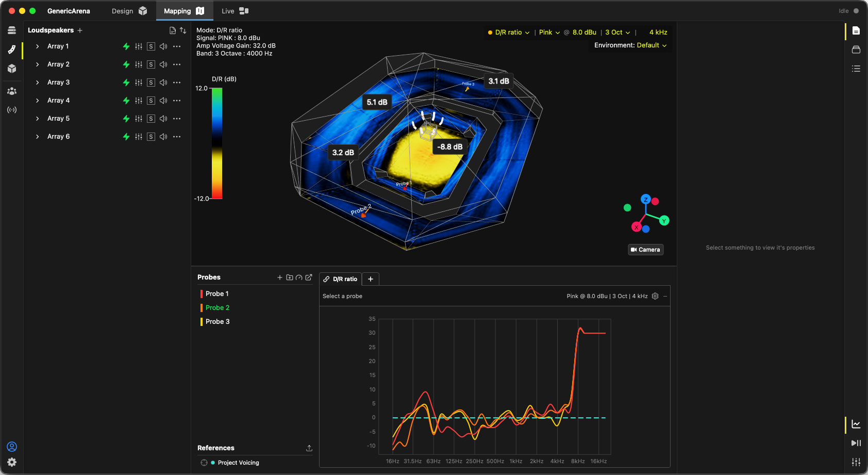Click sort arrows icon in Loudspeakers header
Image resolution: width=868 pixels, height=475 pixels.
(183, 30)
